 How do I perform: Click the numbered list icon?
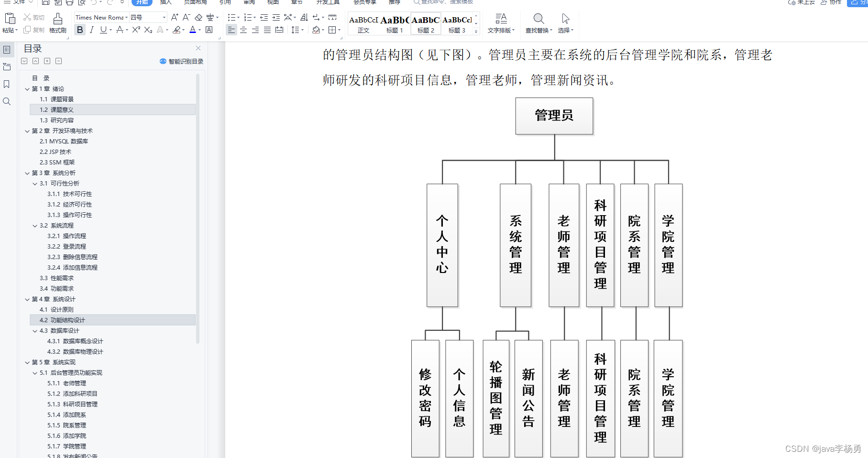248,18
